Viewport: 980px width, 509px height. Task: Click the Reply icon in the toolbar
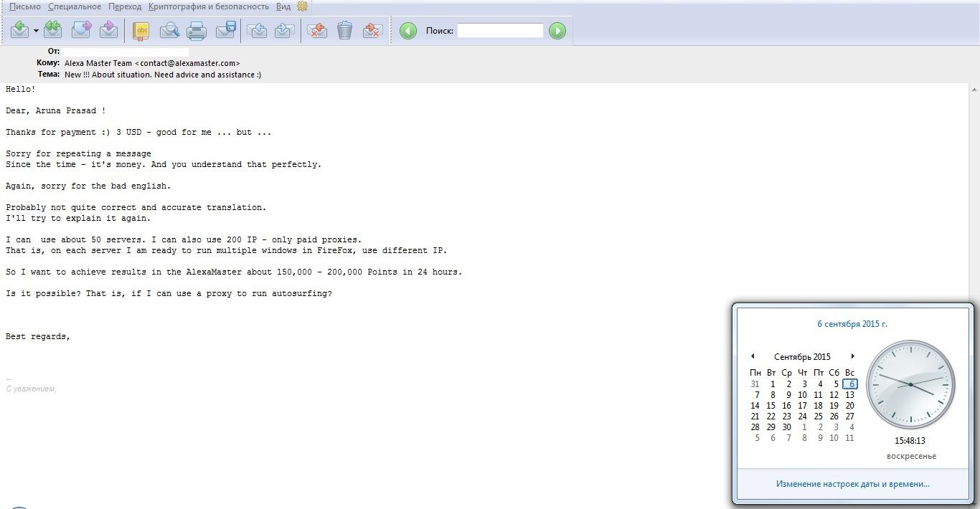19,30
